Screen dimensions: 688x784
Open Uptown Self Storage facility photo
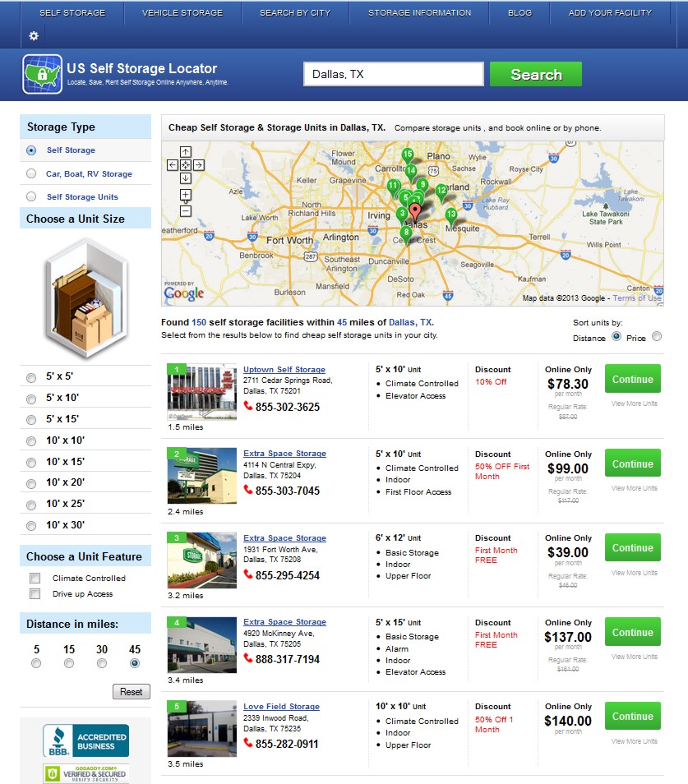[201, 392]
